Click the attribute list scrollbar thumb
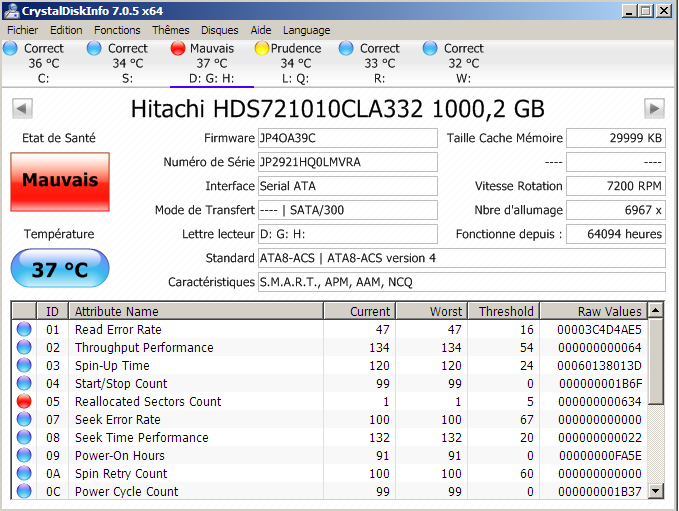This screenshot has width=679, height=511. click(656, 362)
